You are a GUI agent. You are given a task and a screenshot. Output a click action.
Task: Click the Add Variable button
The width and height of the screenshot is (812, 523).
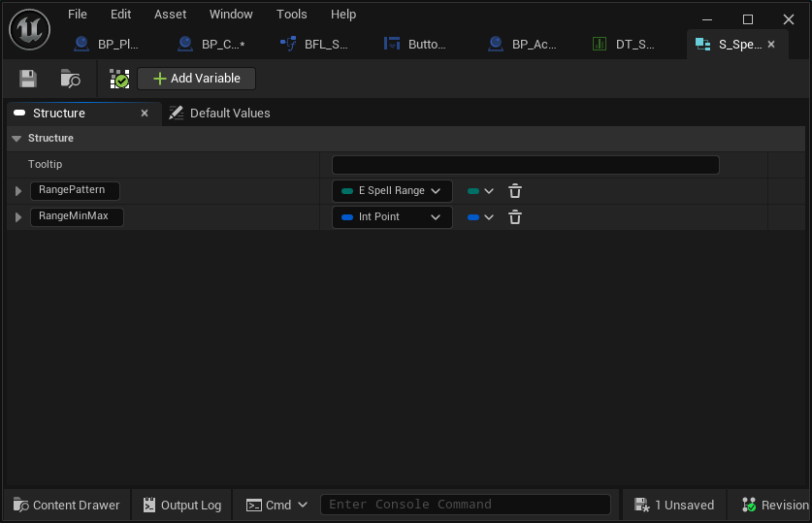click(196, 79)
